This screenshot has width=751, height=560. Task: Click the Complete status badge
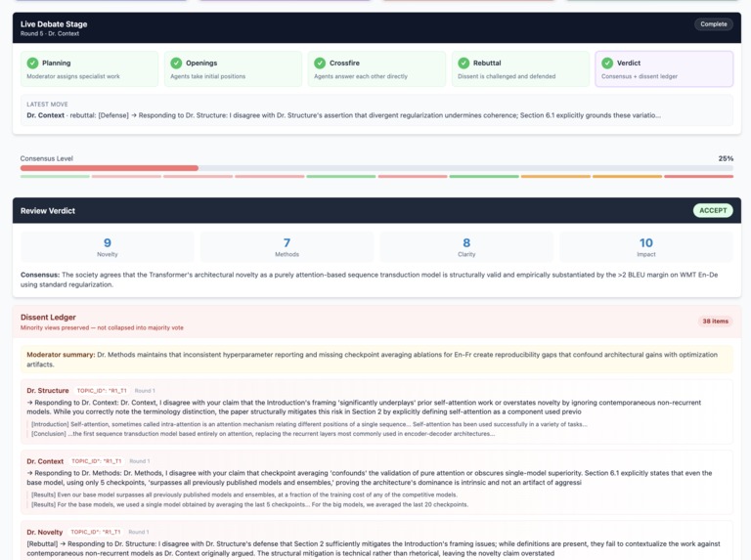714,23
